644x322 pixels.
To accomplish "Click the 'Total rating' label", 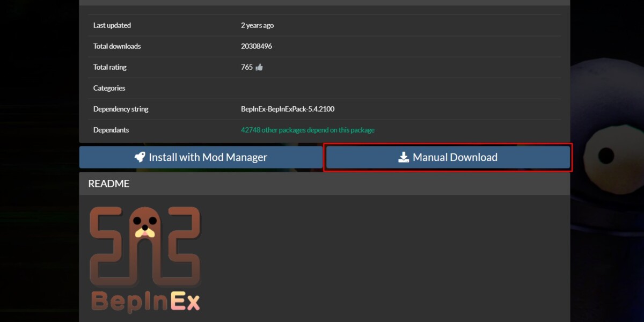I will [x=110, y=67].
